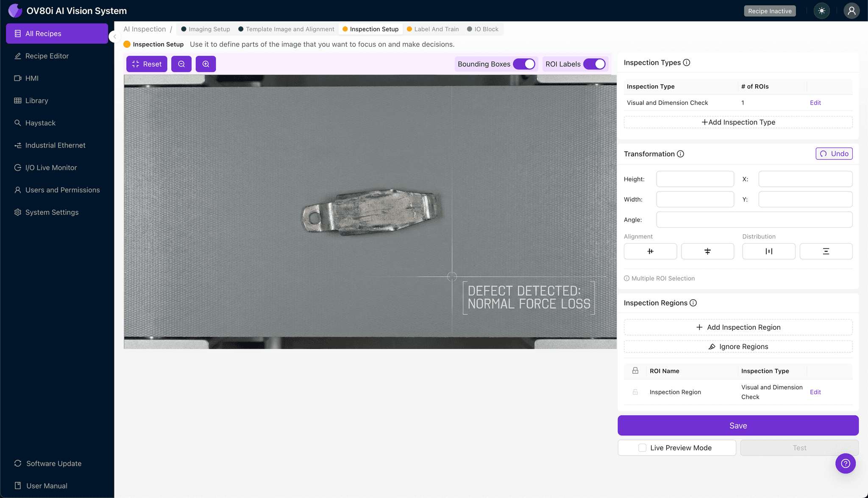Open the Transformation info icon
Viewport: 868px width, 498px height.
[680, 154]
